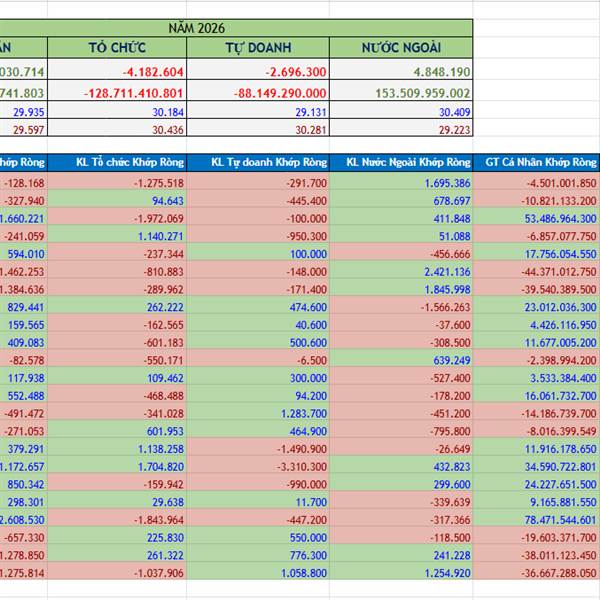Select cell -128.711.410.801
Image resolution: width=600 pixels, height=600 pixels.
coord(117,91)
